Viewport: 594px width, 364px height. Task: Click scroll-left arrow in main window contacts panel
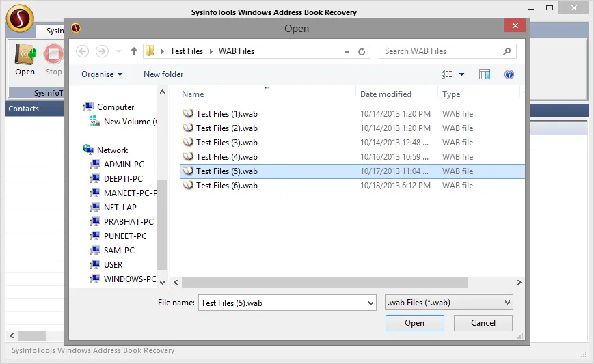coord(12,335)
